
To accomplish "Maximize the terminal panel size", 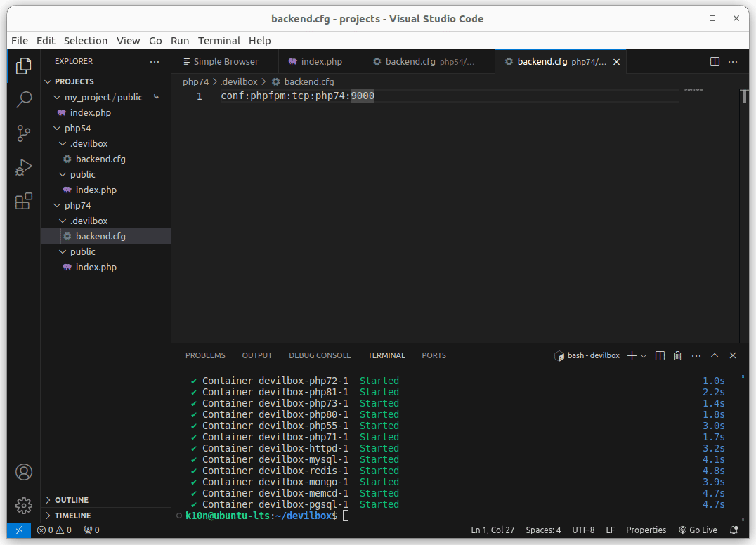I will [x=715, y=356].
